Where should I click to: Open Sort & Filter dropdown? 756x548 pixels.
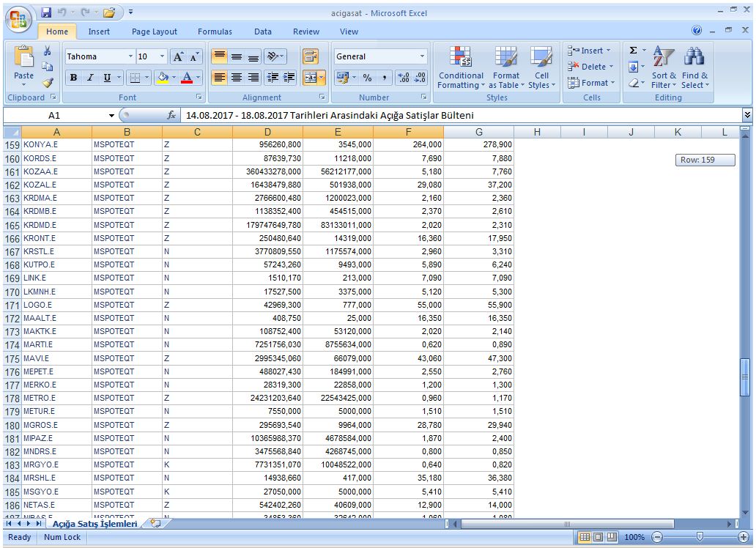coord(664,67)
